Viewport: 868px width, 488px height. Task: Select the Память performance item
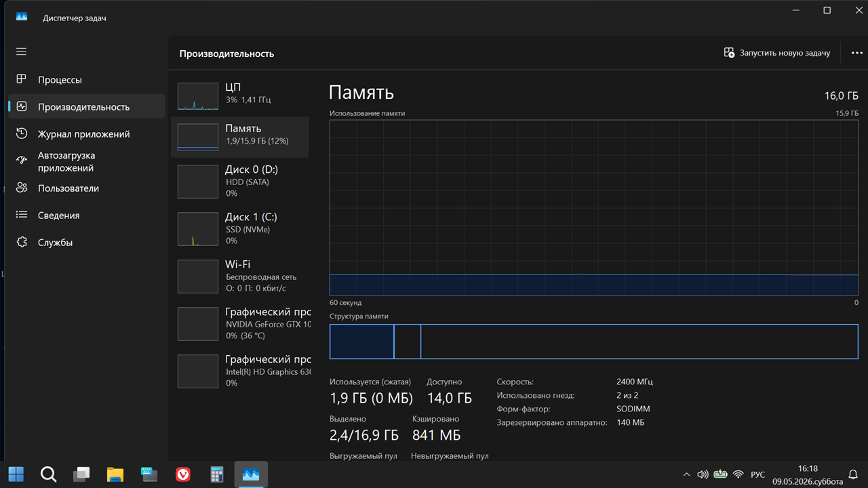(240, 137)
